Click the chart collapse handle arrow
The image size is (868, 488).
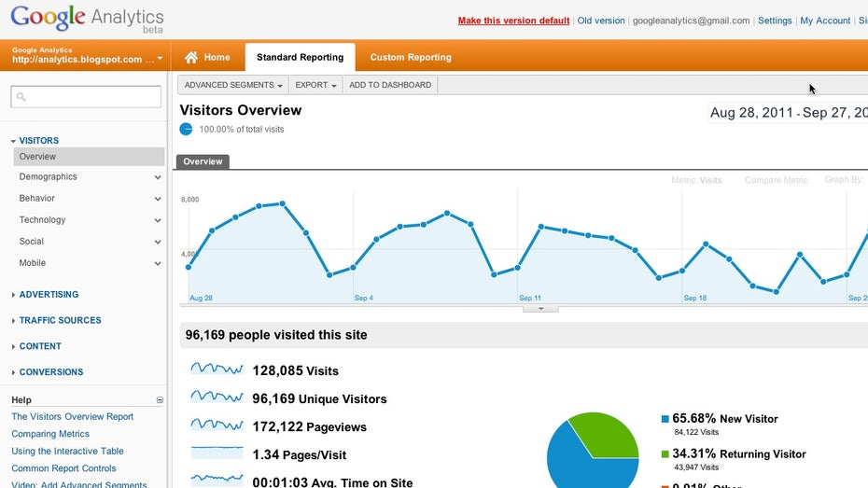point(540,309)
